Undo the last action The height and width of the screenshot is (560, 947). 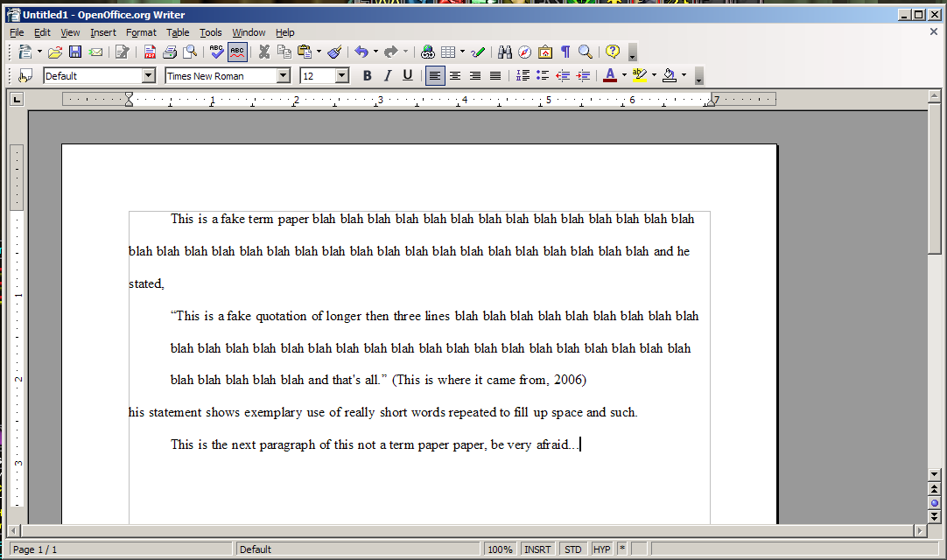[x=361, y=52]
